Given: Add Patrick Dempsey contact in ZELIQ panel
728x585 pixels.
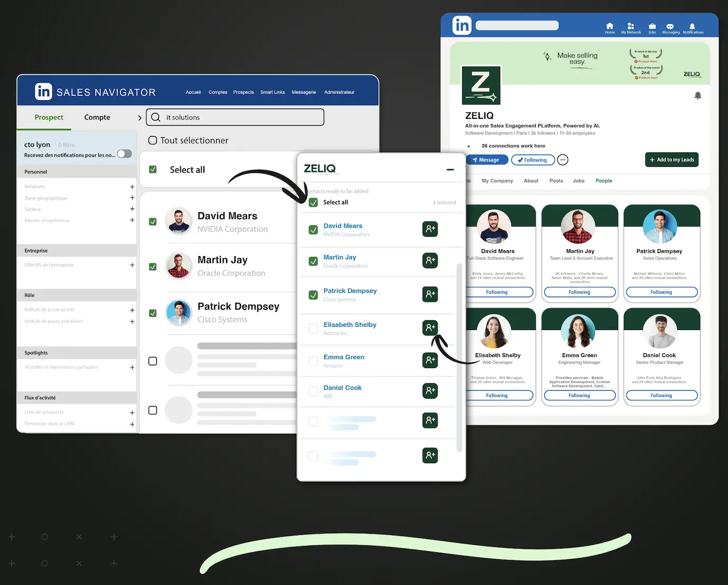Looking at the screenshot, I should (x=430, y=294).
